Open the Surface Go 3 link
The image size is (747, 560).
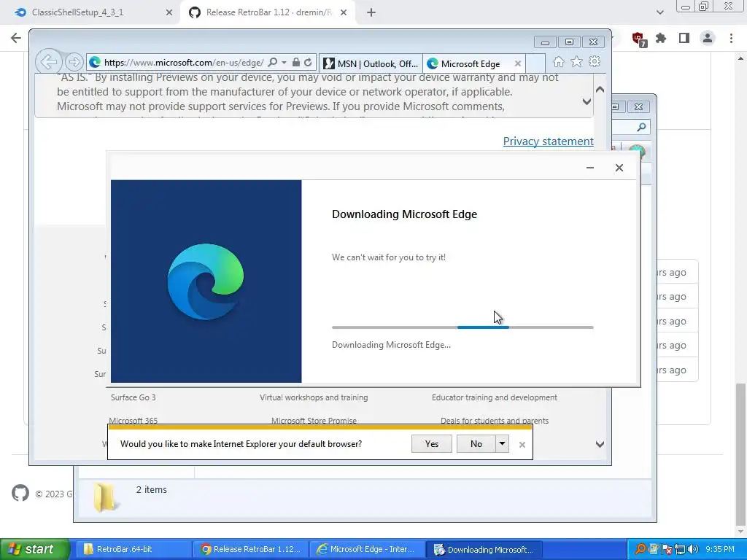point(133,397)
